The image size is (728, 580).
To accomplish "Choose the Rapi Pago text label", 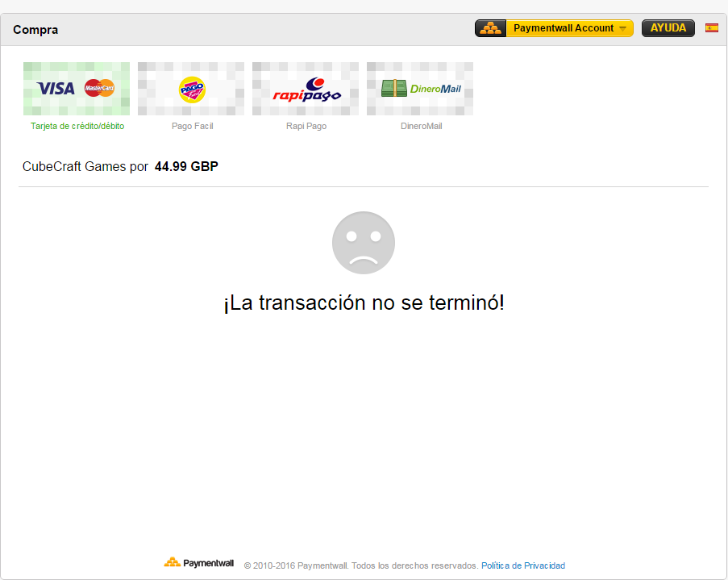I will [x=306, y=126].
